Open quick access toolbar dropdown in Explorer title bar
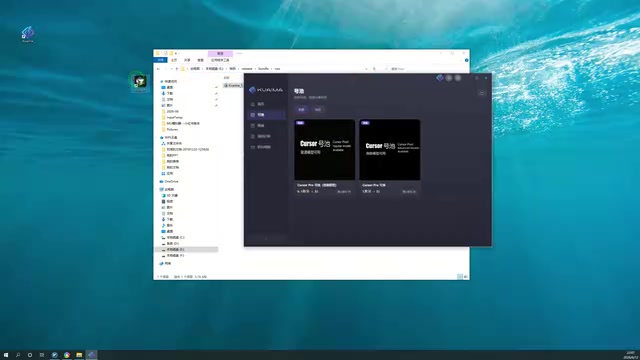The image size is (640, 360). (x=176, y=53)
